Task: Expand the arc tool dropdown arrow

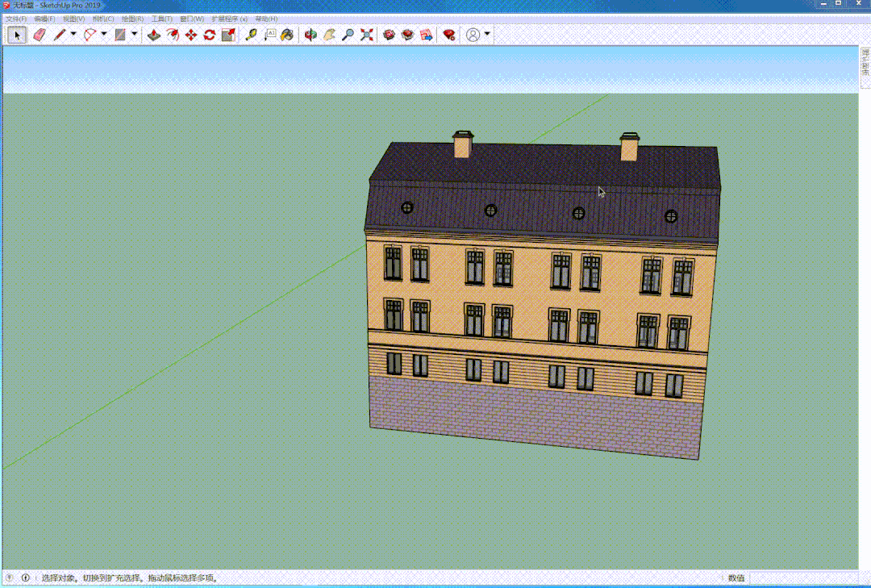Action: (x=104, y=35)
